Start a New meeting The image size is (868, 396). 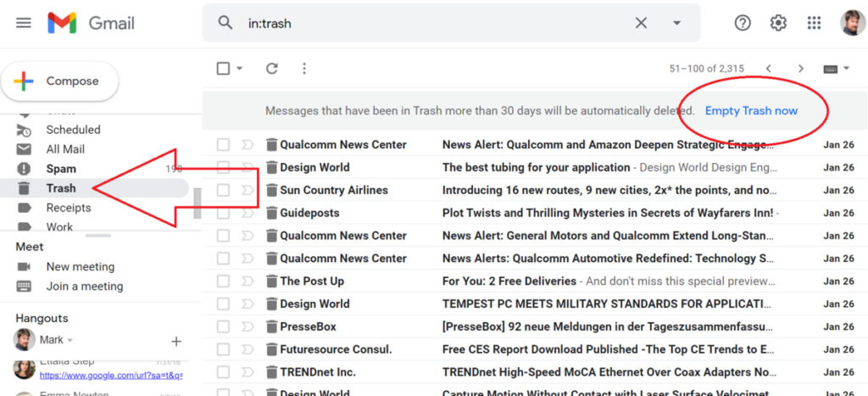coord(81,267)
